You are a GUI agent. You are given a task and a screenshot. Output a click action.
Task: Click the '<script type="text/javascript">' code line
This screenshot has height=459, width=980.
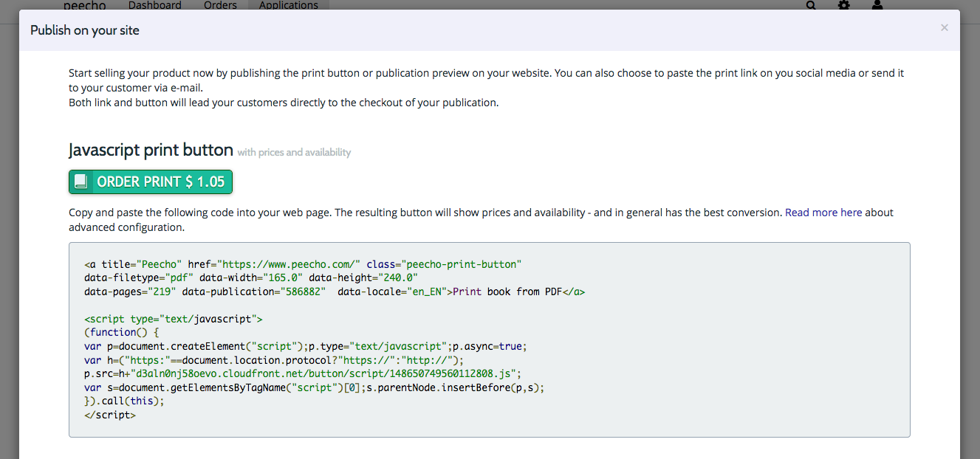[x=174, y=319]
